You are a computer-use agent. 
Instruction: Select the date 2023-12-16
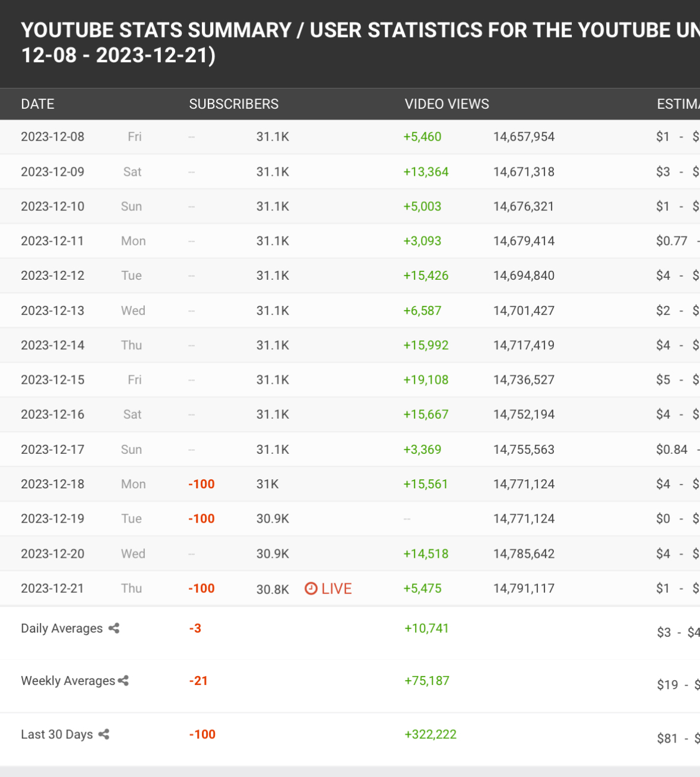(53, 414)
